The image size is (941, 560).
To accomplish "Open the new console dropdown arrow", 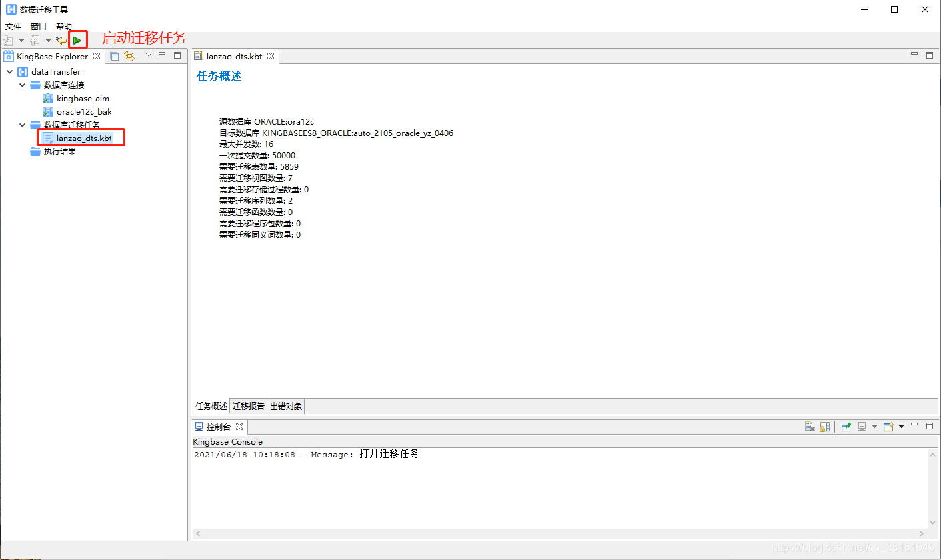I will click(901, 427).
